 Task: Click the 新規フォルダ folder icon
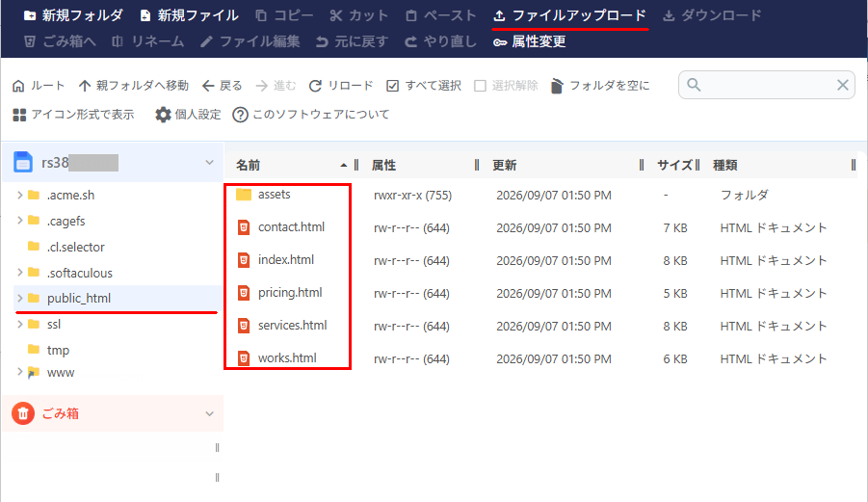(30, 15)
